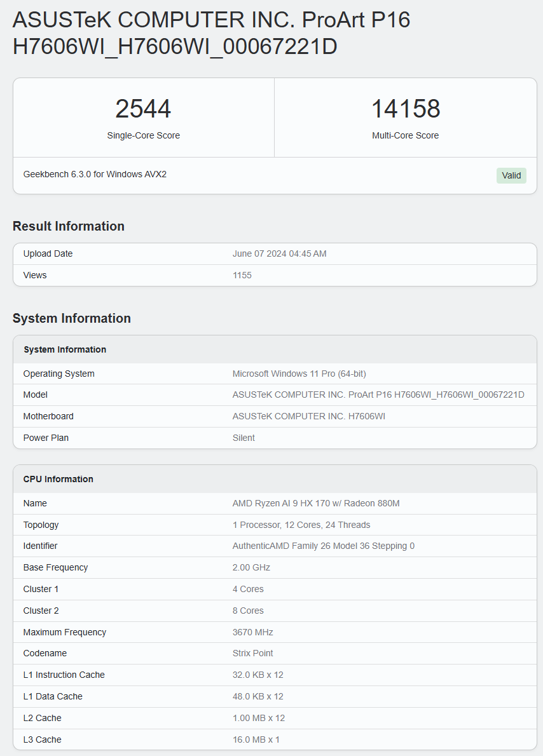Select the Model row's ProArt P16 value

pos(378,395)
